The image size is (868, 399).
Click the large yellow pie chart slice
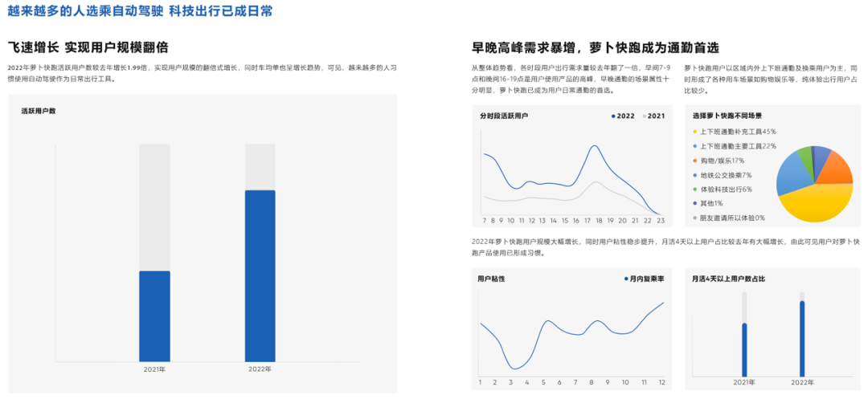(813, 202)
